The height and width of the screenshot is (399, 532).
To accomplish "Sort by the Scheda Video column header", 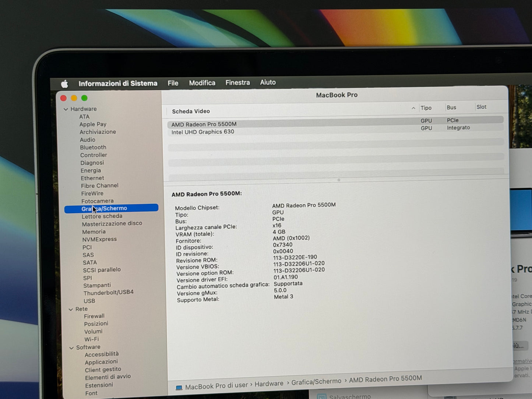I will point(191,111).
